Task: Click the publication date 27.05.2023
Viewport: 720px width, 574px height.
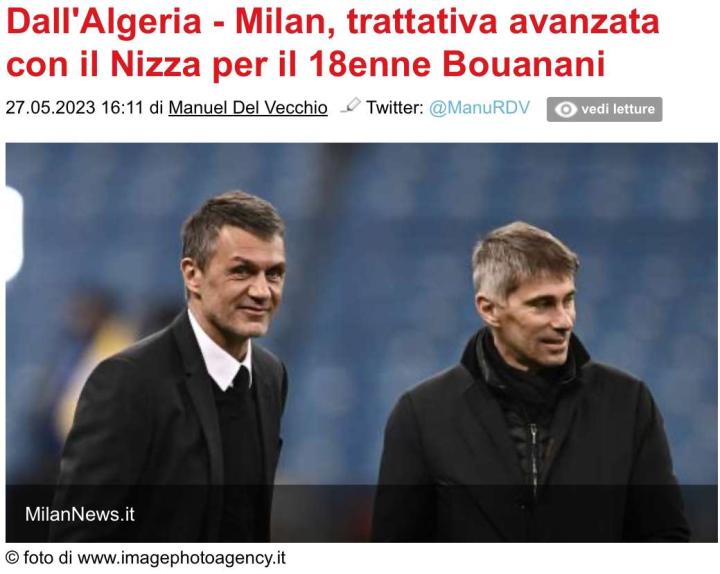Action: (51, 108)
